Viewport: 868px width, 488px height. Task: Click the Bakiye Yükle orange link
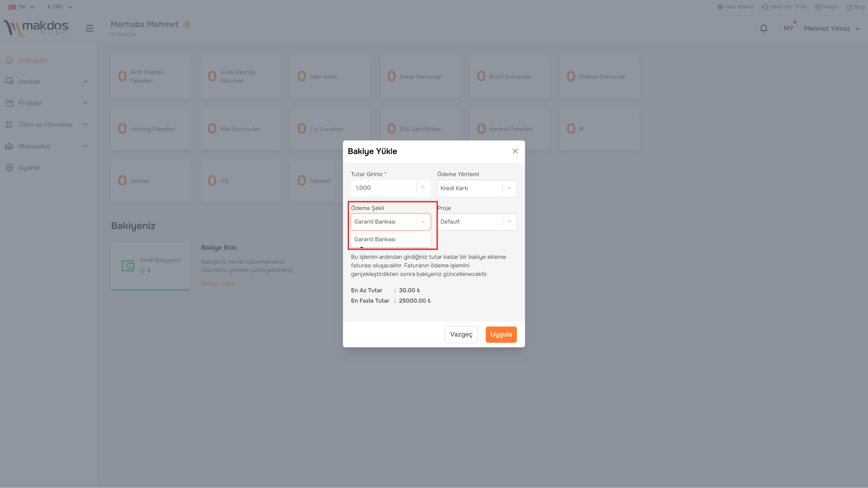click(218, 284)
